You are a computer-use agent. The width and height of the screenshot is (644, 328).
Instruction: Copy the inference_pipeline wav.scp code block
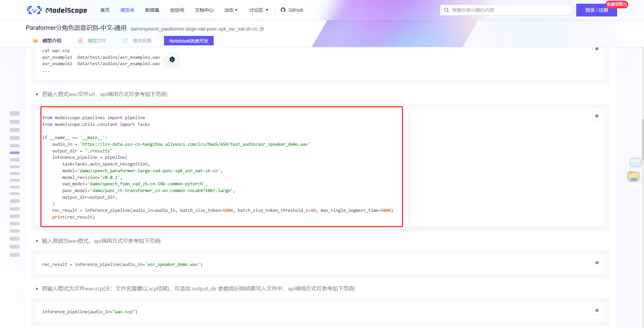pos(597,310)
